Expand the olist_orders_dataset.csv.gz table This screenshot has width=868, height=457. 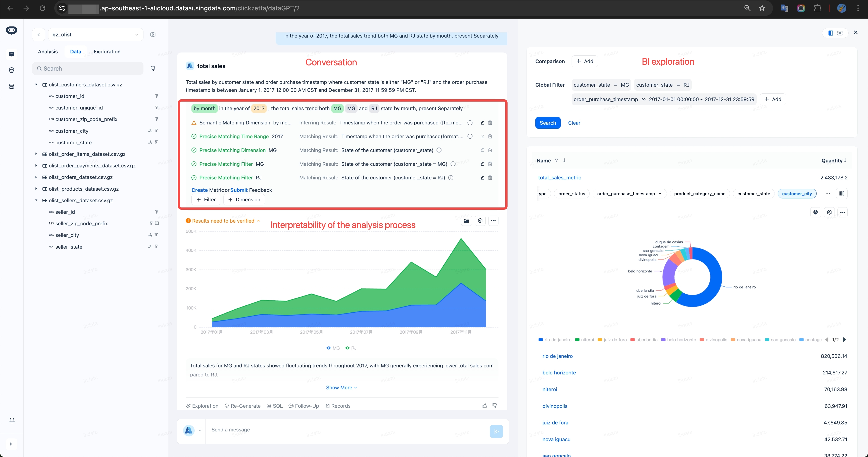[36, 177]
